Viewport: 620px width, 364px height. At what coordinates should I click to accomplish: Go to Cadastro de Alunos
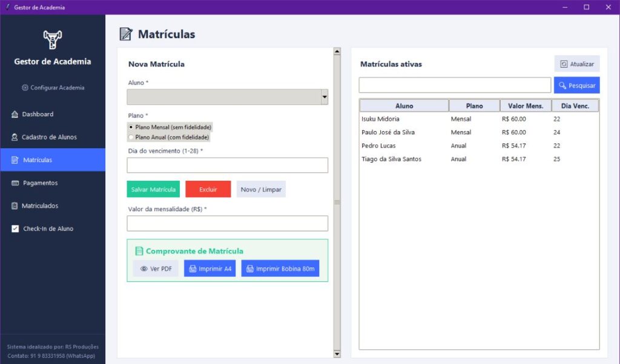click(53, 137)
